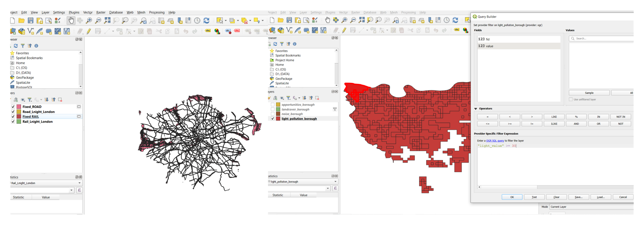Click the Test button in Query Builder

coord(534,197)
